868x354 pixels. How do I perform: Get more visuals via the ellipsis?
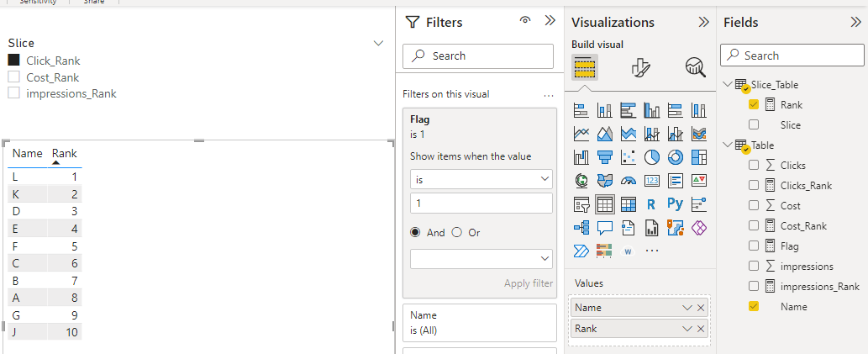pos(652,251)
